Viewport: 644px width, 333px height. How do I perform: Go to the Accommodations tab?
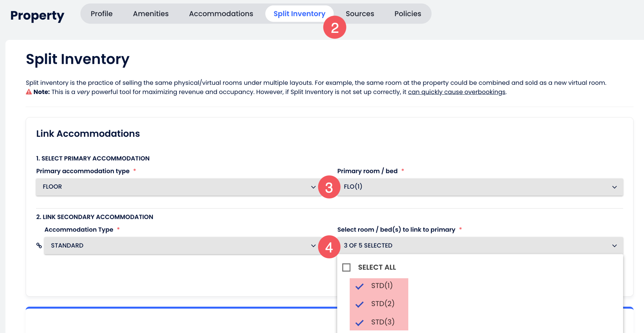point(221,14)
